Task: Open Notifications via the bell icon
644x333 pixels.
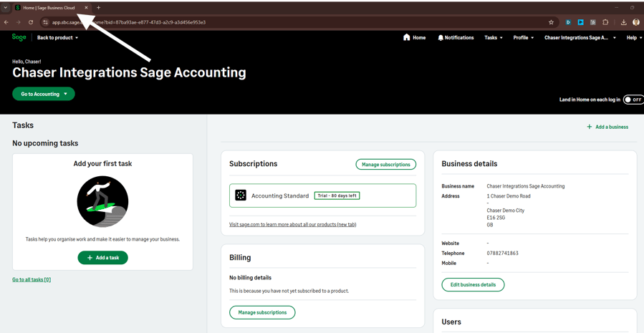Action: pyautogui.click(x=441, y=37)
